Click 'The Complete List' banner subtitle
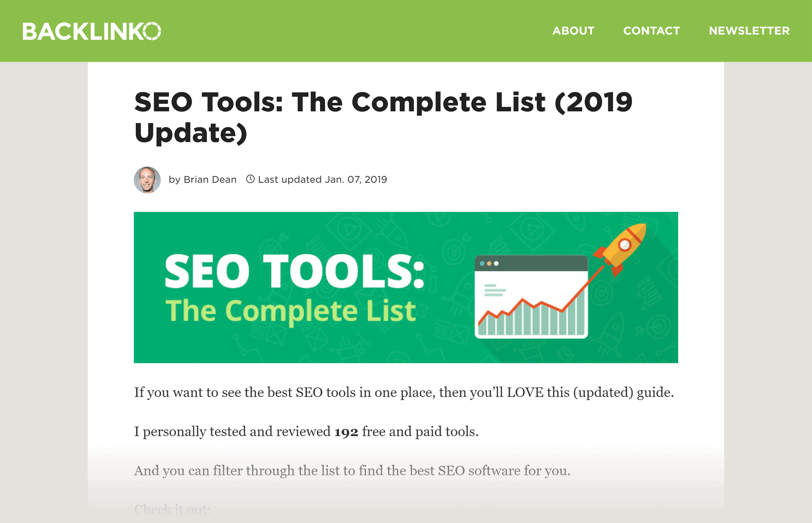Screen dimensions: 812x523 tap(291, 311)
